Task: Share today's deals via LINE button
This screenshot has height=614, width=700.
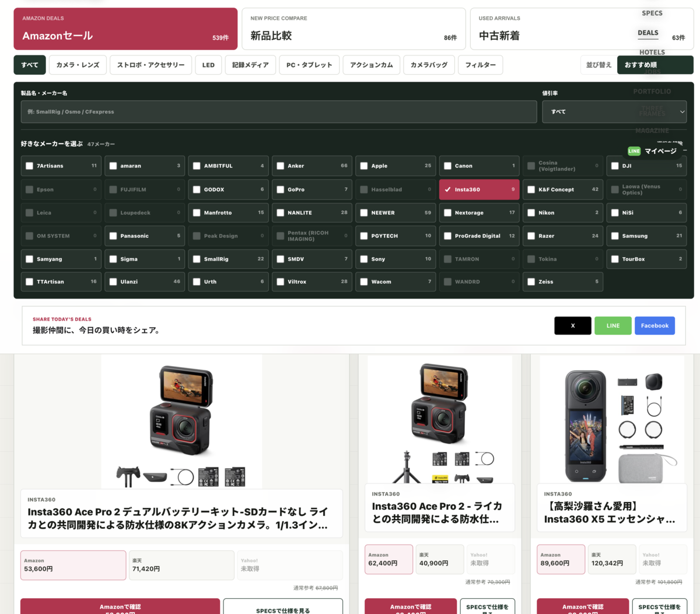Action: (613, 325)
